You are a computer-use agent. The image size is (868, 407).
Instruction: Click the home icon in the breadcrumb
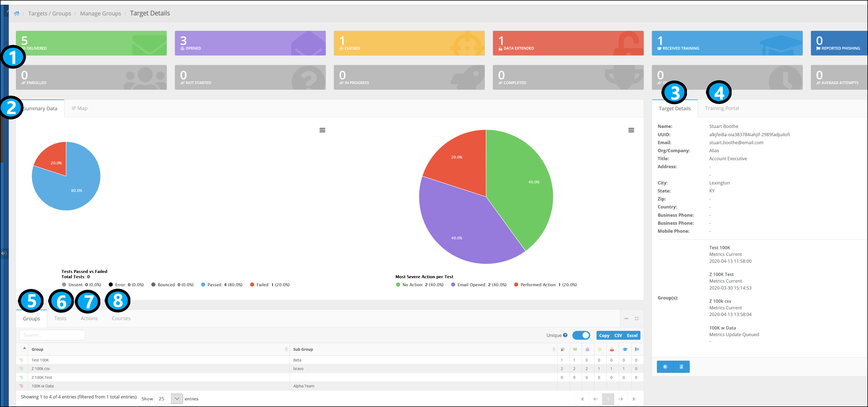click(x=17, y=13)
